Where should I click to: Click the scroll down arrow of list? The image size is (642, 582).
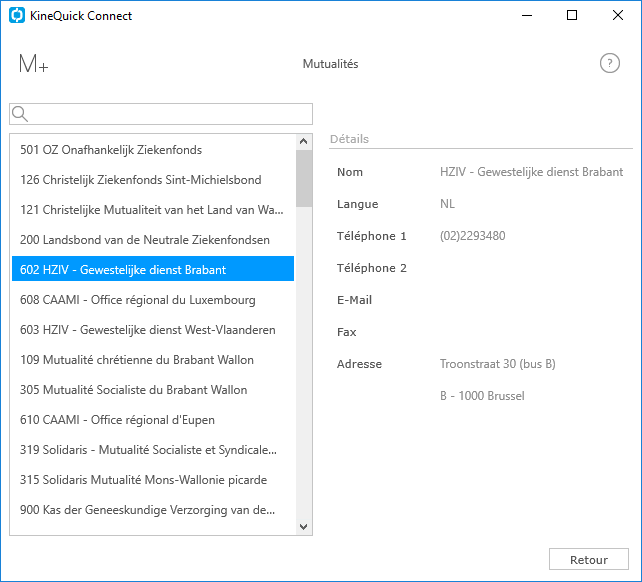[303, 527]
